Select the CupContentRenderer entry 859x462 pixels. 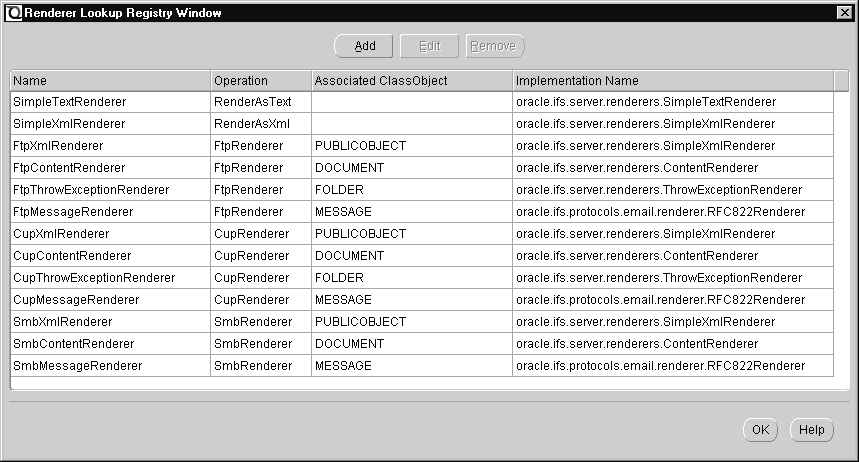tap(110, 256)
